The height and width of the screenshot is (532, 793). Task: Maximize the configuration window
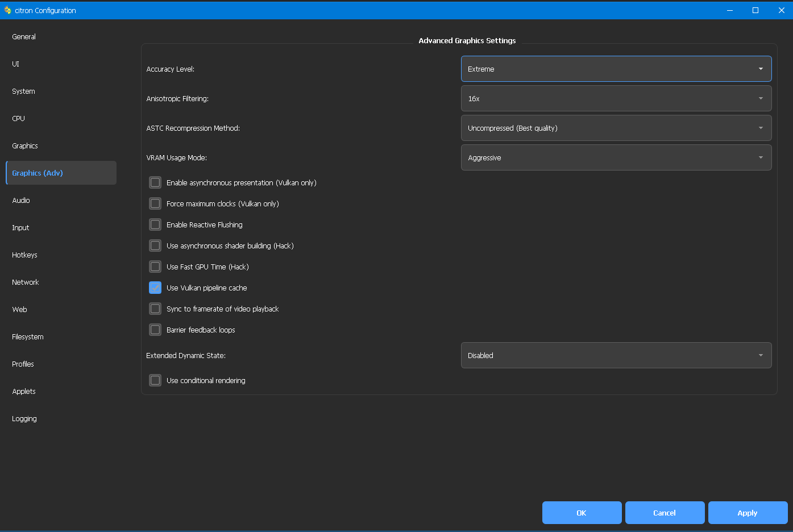coord(755,10)
